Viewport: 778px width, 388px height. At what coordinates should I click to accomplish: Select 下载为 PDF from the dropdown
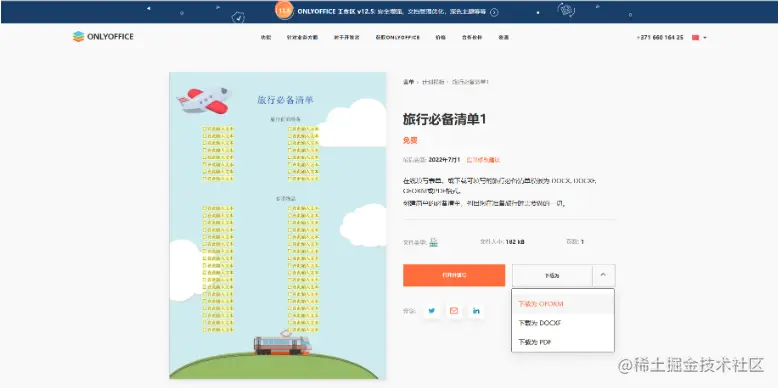click(563, 342)
